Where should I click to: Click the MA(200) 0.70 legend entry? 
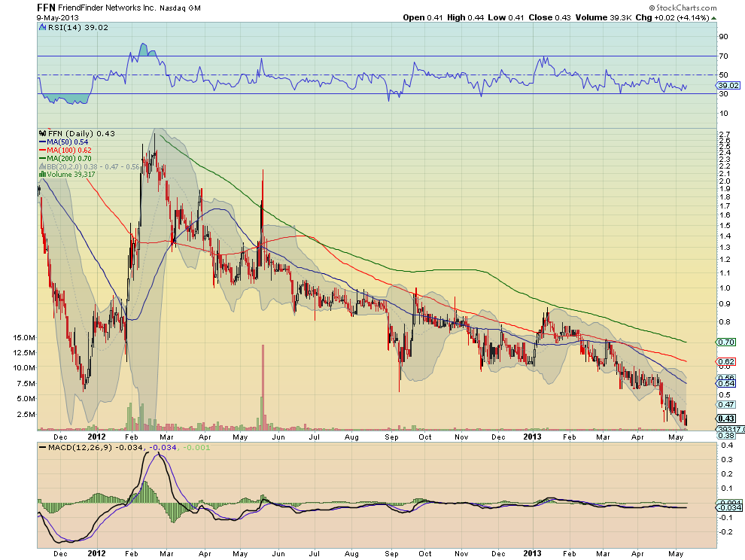tap(65, 158)
